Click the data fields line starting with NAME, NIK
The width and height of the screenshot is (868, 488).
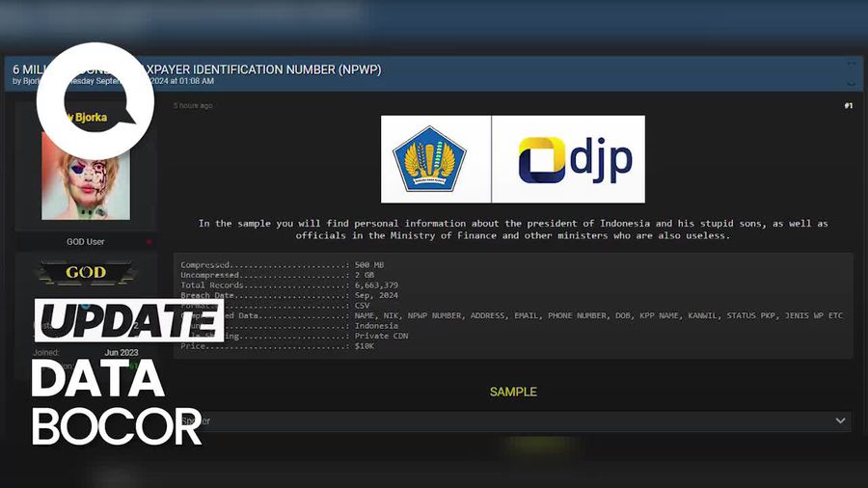tap(598, 315)
